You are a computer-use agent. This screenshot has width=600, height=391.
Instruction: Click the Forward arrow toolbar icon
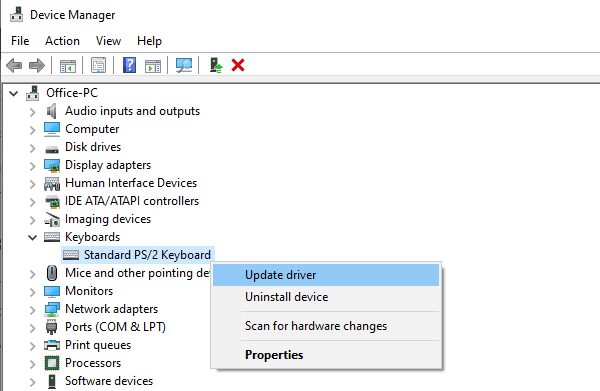[x=37, y=65]
